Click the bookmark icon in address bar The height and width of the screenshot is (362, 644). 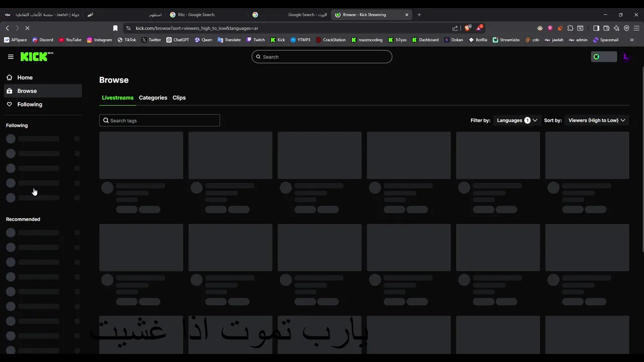(x=115, y=28)
